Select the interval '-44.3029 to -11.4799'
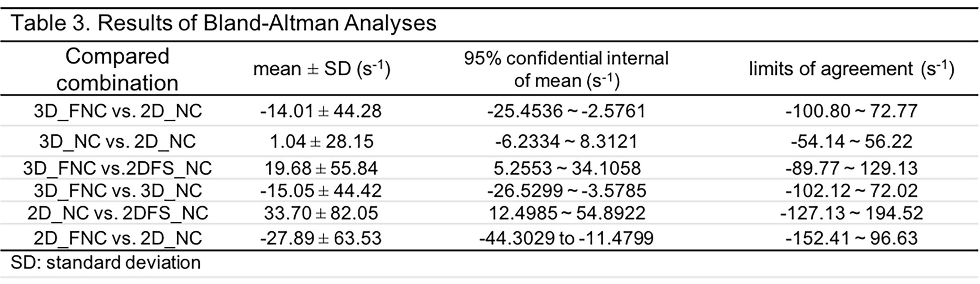Image resolution: width=980 pixels, height=284 pixels. click(x=566, y=238)
